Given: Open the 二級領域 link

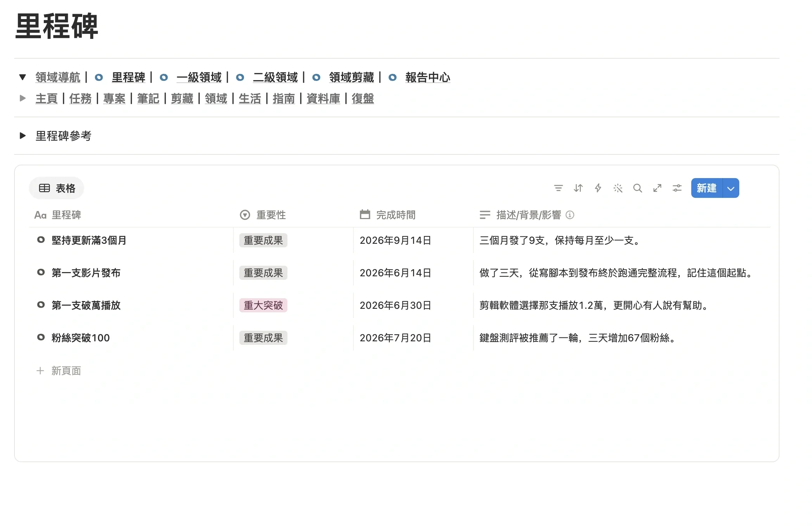Looking at the screenshot, I should tap(275, 77).
